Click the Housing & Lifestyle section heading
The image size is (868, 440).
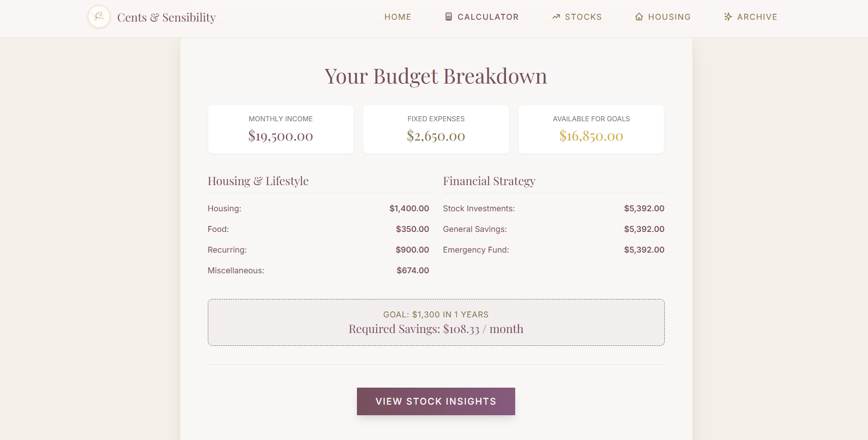pos(258,181)
